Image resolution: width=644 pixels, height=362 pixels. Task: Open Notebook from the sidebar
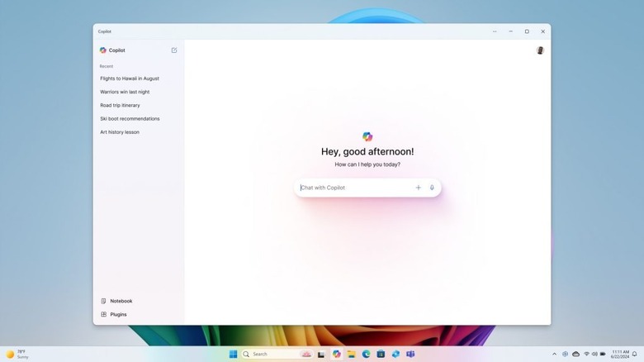(116, 301)
